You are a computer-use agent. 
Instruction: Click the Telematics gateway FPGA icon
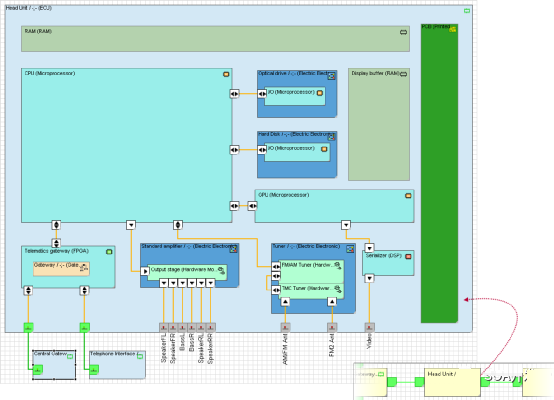109,252
